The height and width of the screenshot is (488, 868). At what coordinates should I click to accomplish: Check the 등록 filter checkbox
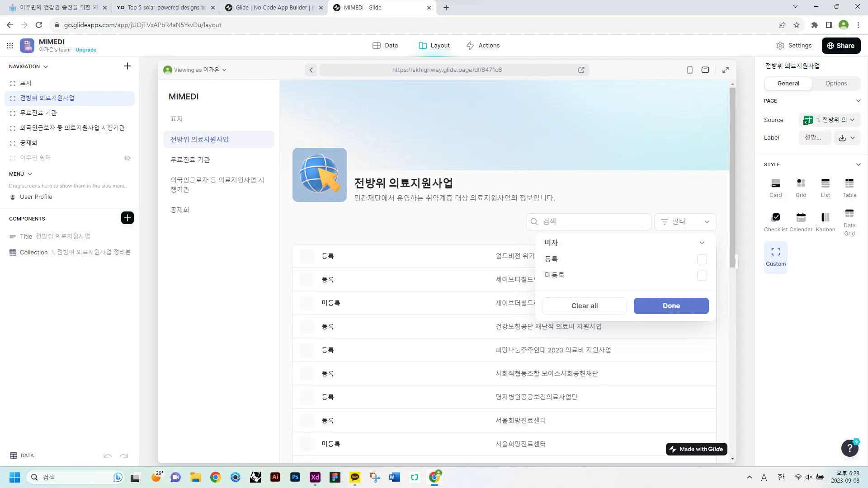pyautogui.click(x=702, y=259)
